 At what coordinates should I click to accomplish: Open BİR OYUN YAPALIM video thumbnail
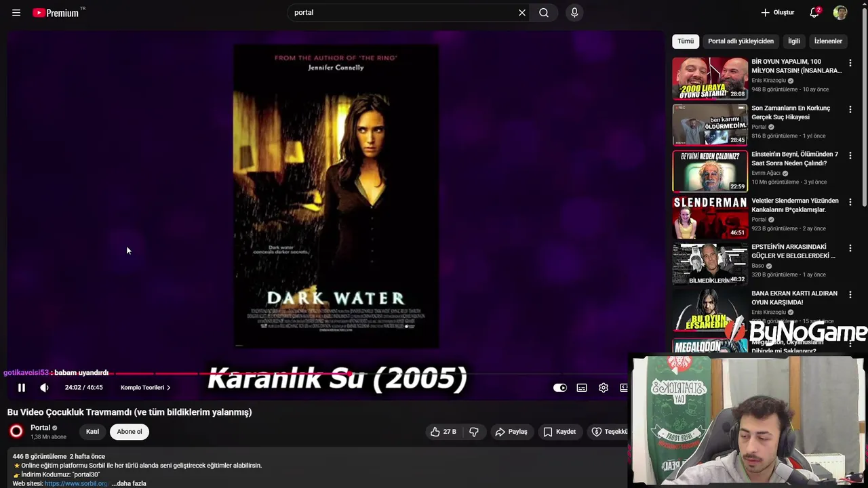tap(710, 79)
